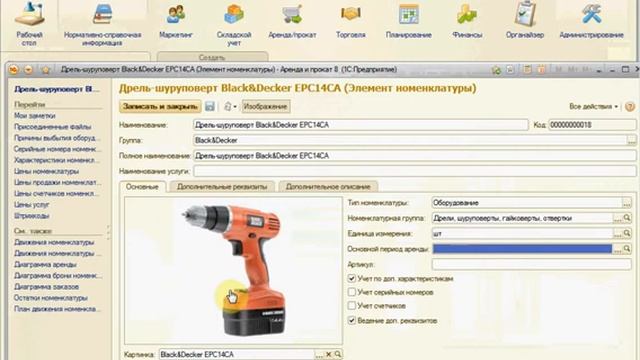Click the green link icon in title bar
Screen dimensions: 640x360
pos(496,70)
